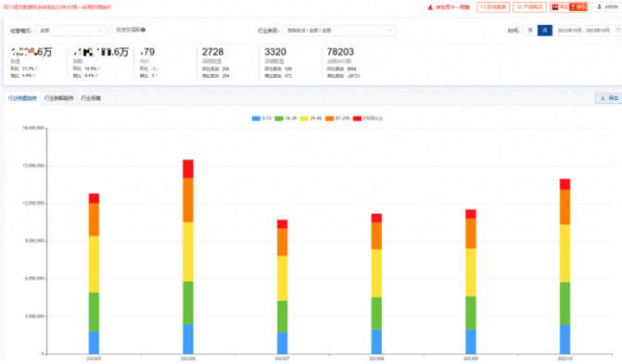Open the admin user menu

(x=607, y=6)
